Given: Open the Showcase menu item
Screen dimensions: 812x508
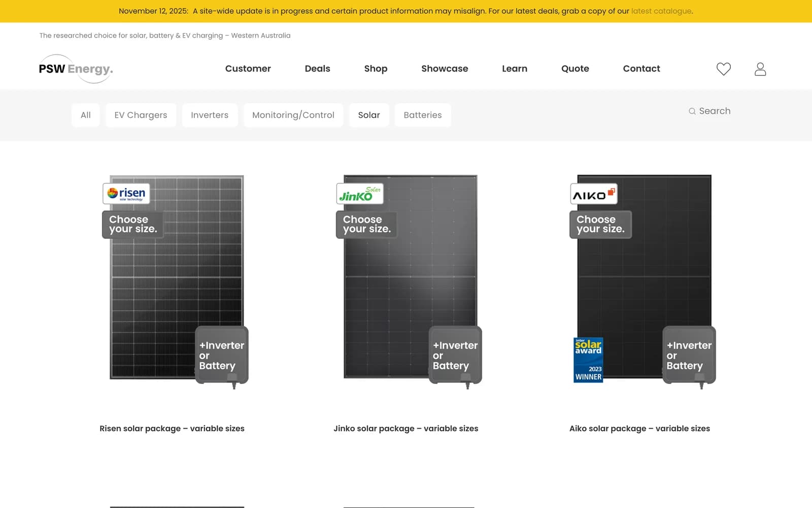Looking at the screenshot, I should click(445, 69).
